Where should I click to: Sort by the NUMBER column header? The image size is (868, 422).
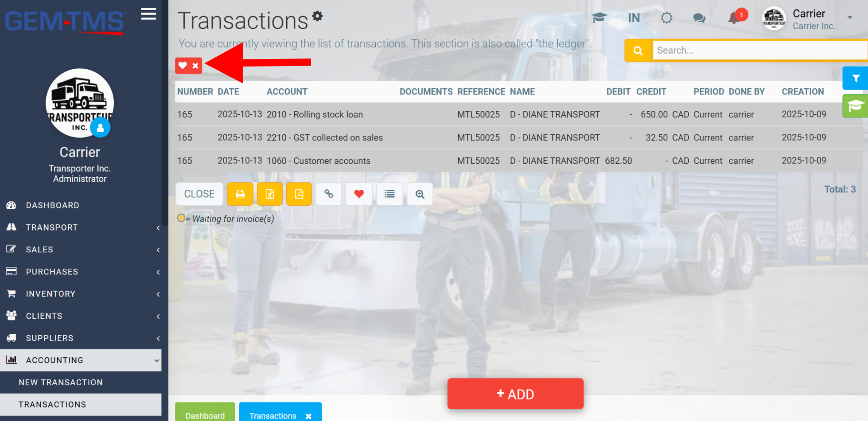(195, 92)
